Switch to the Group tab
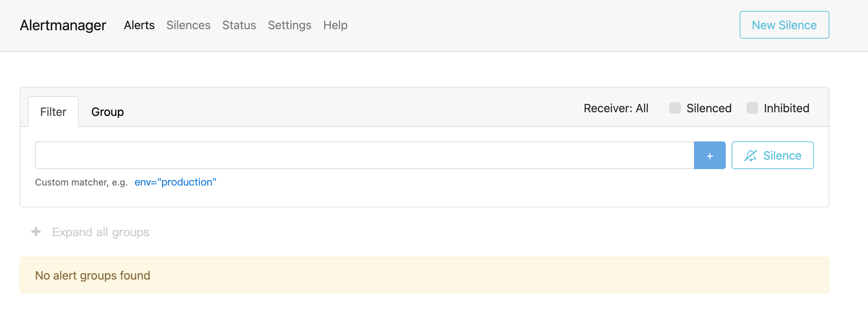Image resolution: width=868 pixels, height=320 pixels. click(108, 112)
